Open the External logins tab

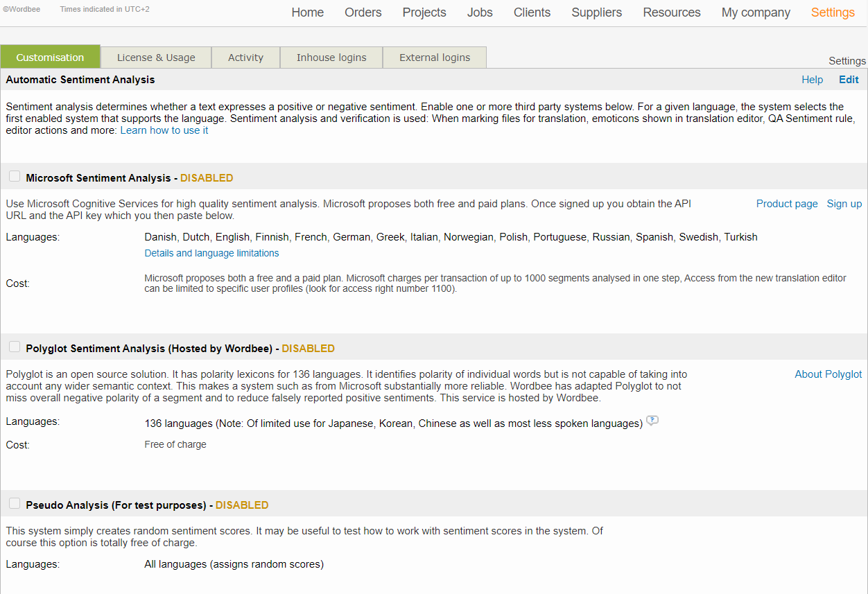point(435,58)
